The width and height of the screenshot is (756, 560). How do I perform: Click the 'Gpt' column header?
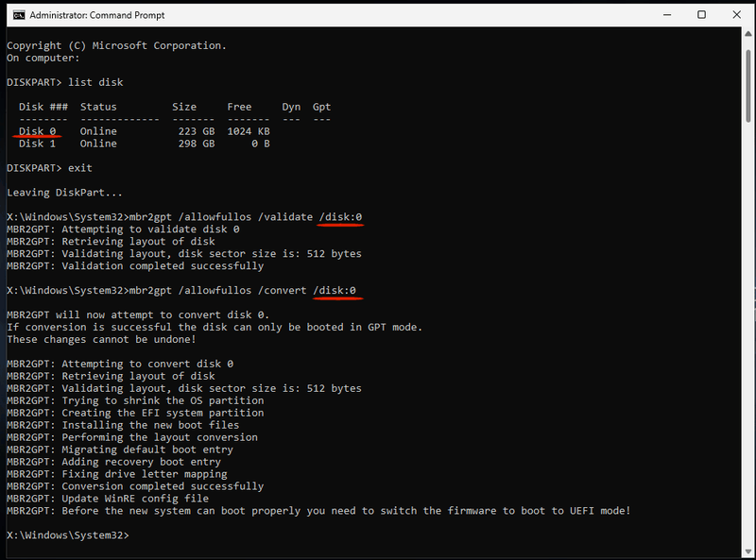pos(321,107)
